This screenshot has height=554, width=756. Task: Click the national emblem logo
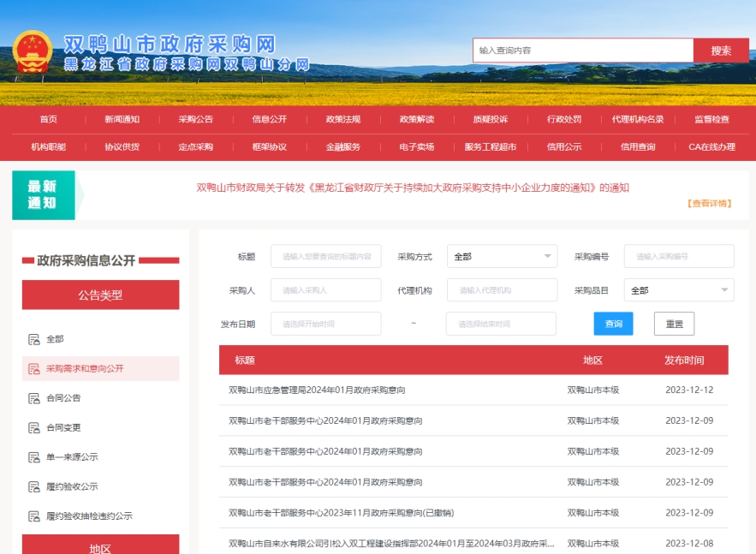(x=33, y=51)
